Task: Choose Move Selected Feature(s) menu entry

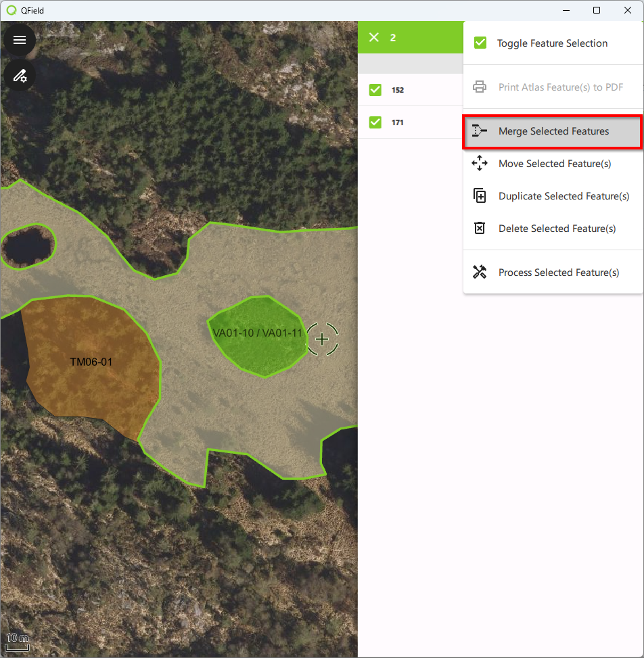Action: (555, 164)
